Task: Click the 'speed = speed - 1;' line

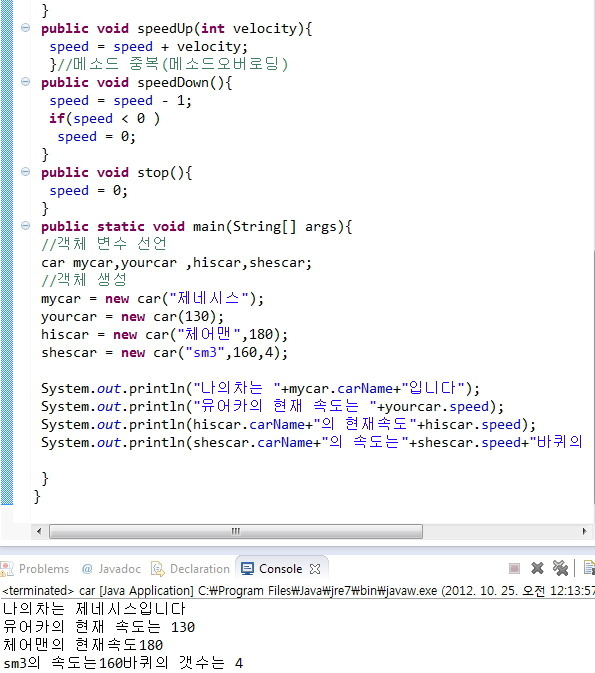Action: 120,100
